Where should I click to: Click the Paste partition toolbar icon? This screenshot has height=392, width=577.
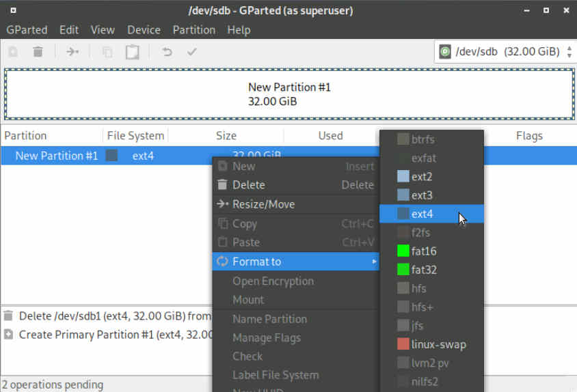pos(133,52)
